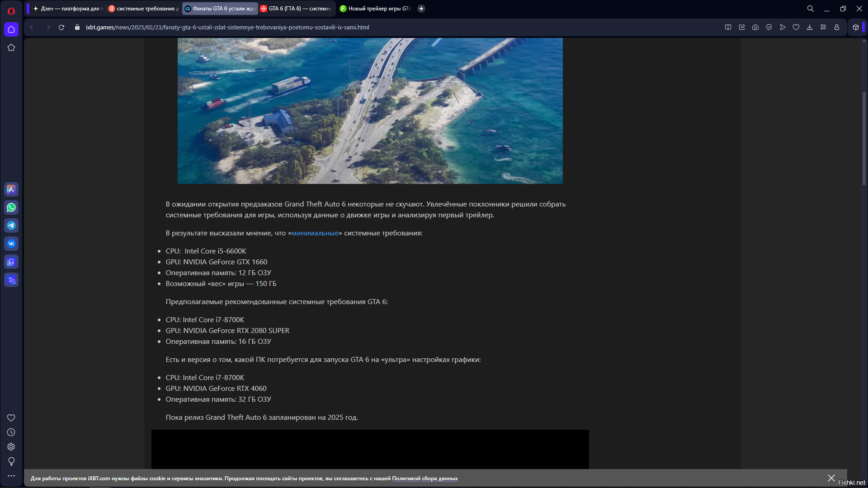
Task: Open the downloads toolbar icon
Action: coord(810,27)
